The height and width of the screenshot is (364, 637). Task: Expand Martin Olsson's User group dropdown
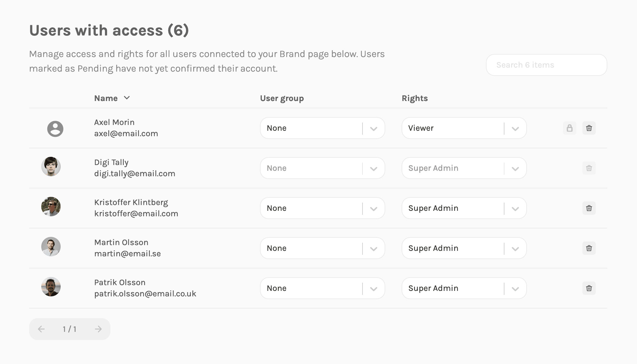click(322, 248)
